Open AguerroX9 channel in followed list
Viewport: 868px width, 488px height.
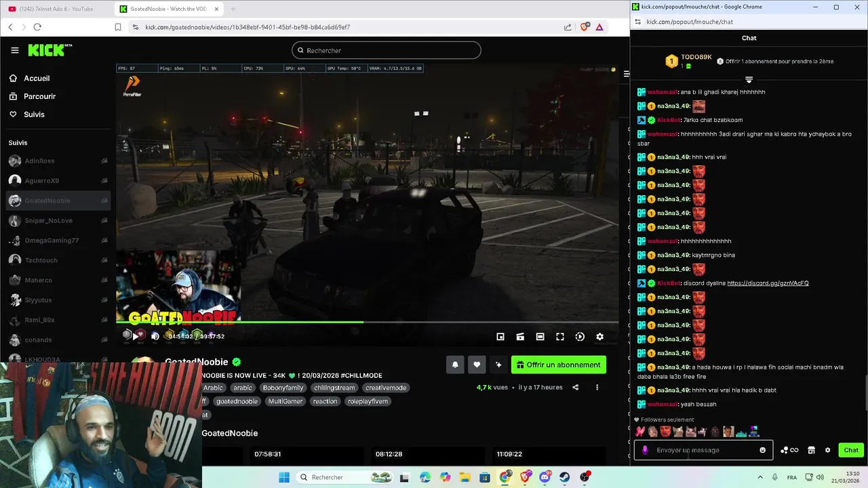tap(58, 181)
